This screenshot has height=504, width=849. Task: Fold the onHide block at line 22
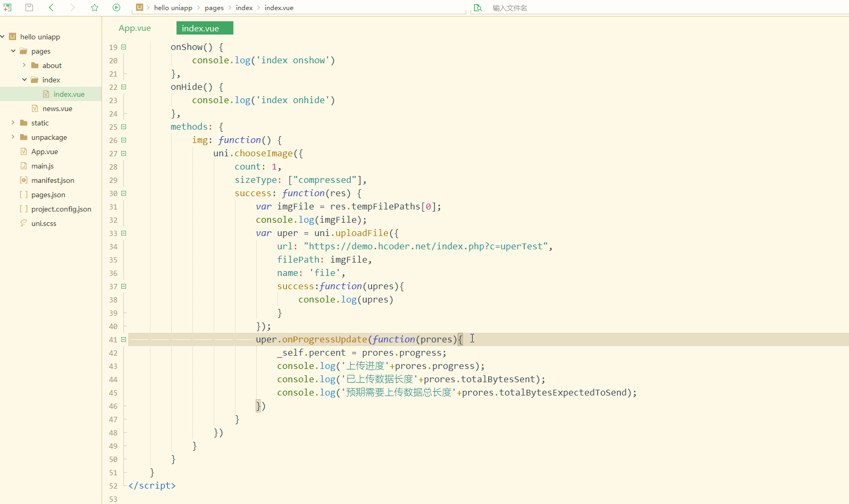(x=124, y=87)
